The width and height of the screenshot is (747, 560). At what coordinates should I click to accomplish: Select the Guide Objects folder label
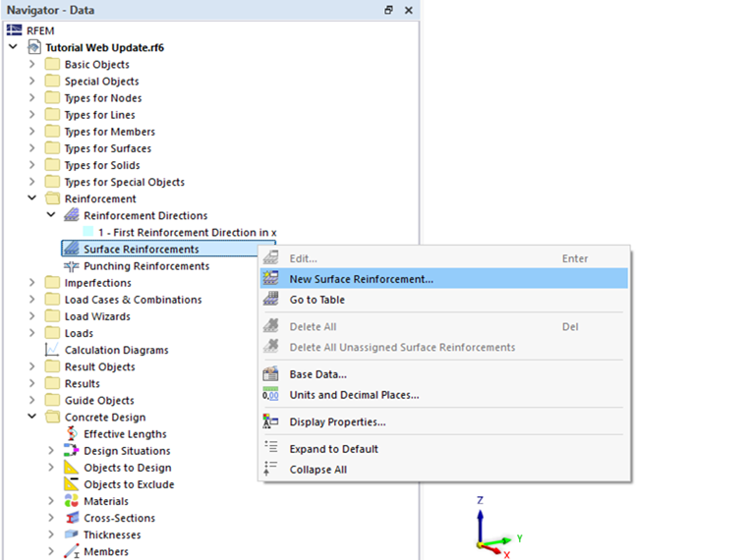[x=99, y=400]
